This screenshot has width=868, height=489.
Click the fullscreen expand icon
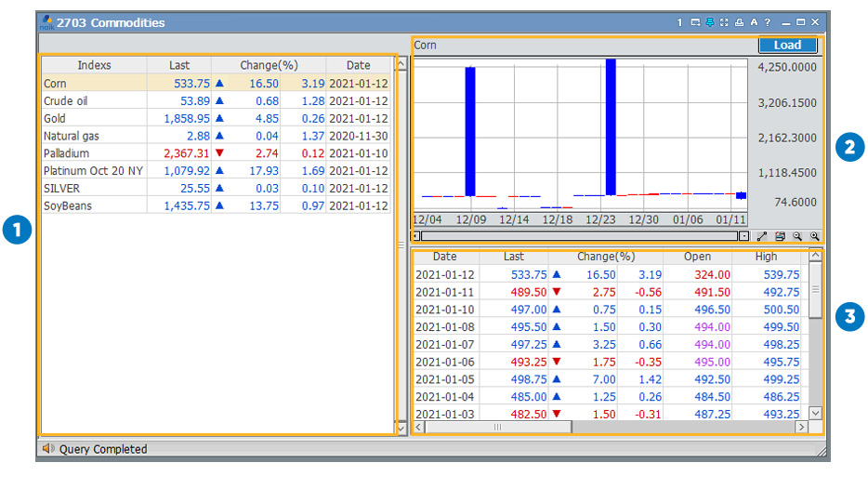coord(724,22)
